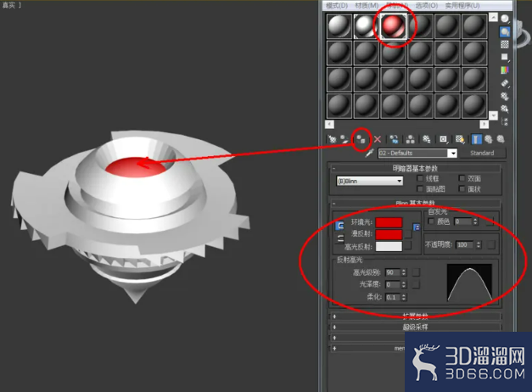Toggle ambient-diffuse color lock button

[x=339, y=226]
